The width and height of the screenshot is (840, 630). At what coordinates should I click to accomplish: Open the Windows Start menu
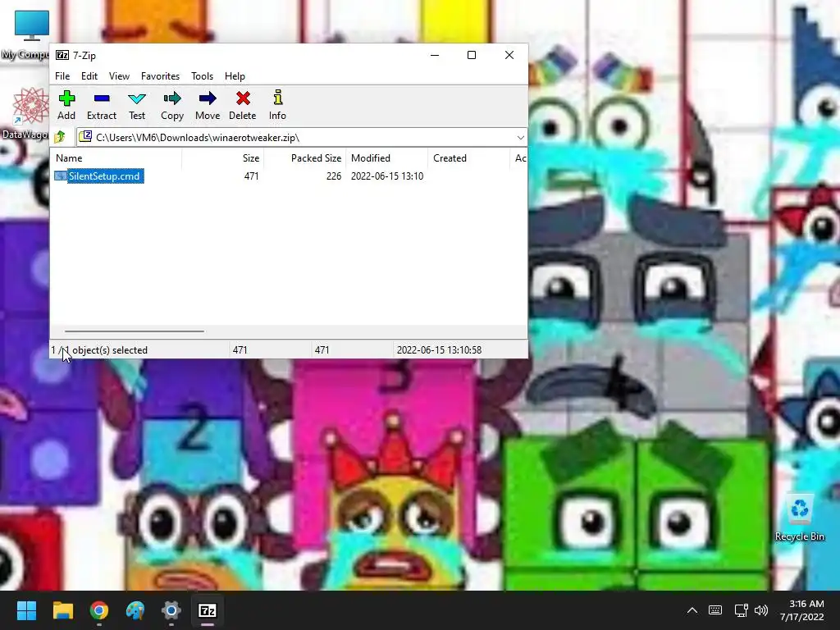[26, 610]
